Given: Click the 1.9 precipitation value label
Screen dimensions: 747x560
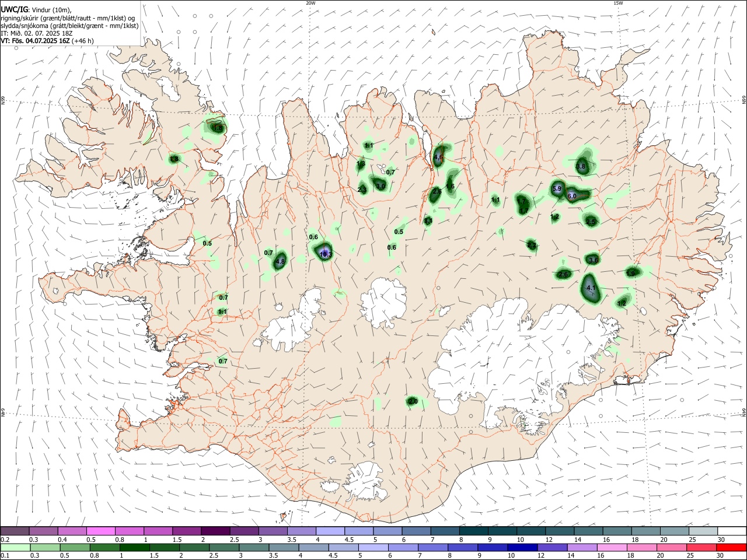Looking at the screenshot, I should coord(631,273).
